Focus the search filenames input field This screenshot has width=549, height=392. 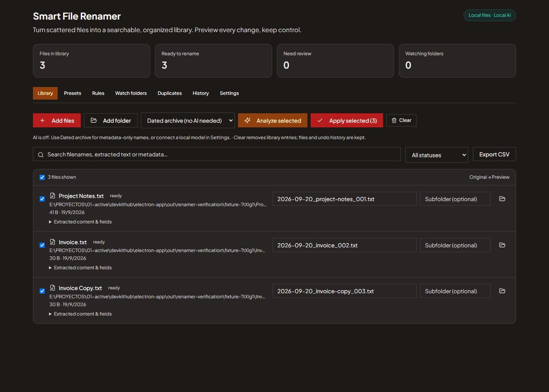point(217,154)
